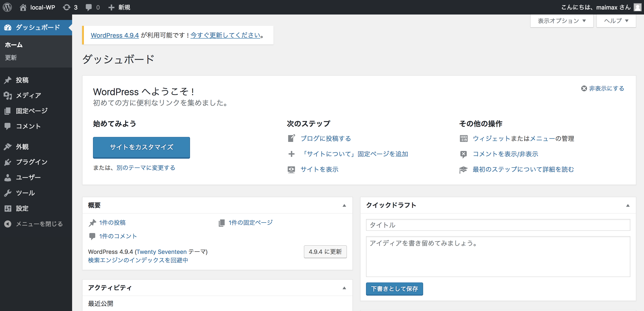This screenshot has width=644, height=311.
Task: Click the アイディアを書き留めてみましょう text area
Action: (x=498, y=257)
